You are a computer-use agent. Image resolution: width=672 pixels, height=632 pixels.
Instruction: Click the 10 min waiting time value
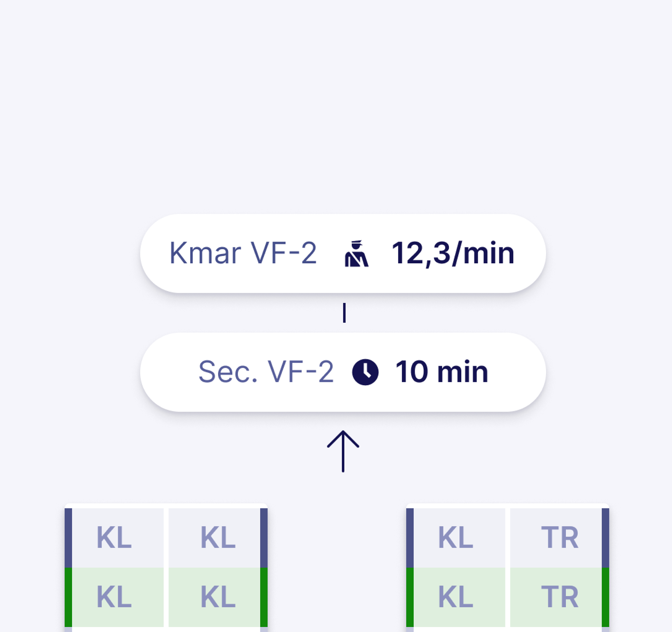click(441, 372)
